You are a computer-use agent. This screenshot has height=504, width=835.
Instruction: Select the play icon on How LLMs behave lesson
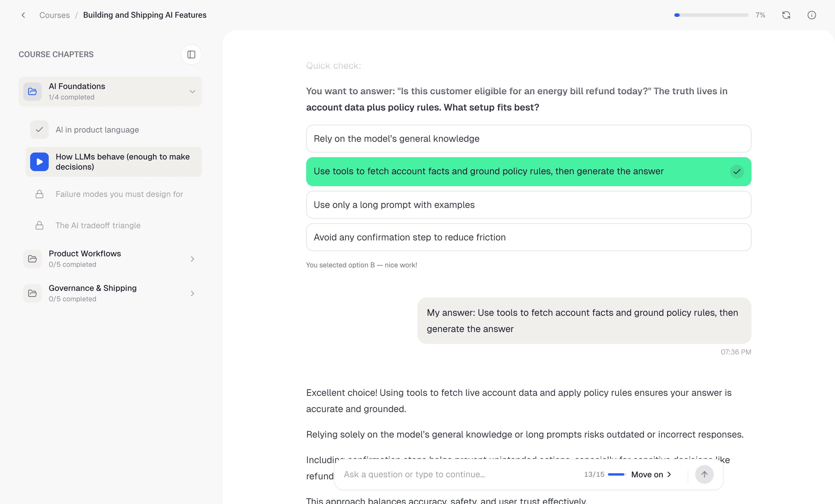pos(39,162)
